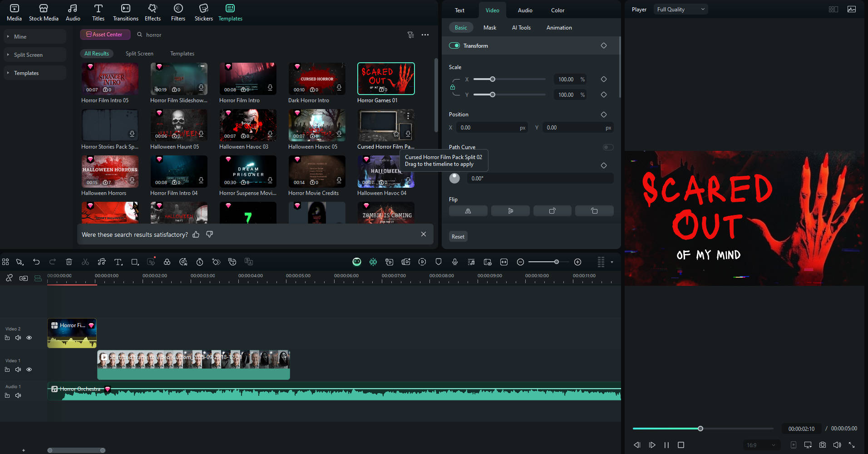Toggle the Transform switch
The height and width of the screenshot is (454, 868).
pyautogui.click(x=454, y=45)
